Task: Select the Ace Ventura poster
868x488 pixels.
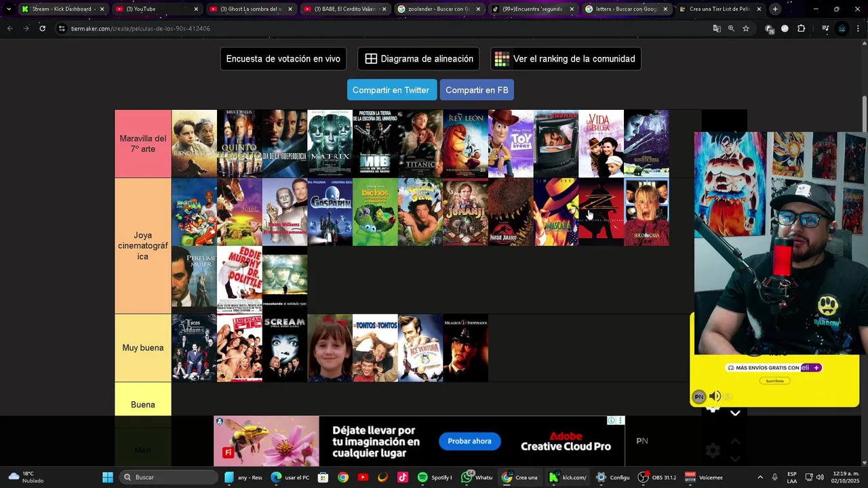Action: pyautogui.click(x=420, y=348)
